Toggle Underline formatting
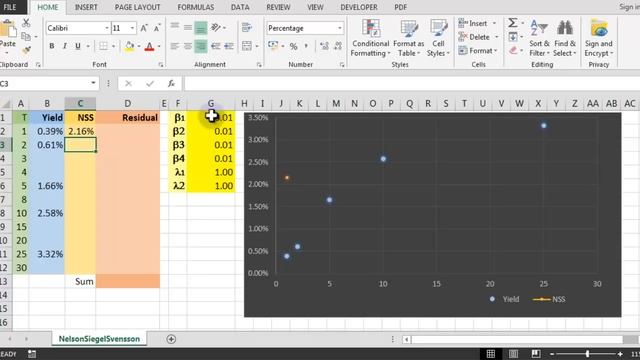The image size is (640, 360). (x=78, y=46)
